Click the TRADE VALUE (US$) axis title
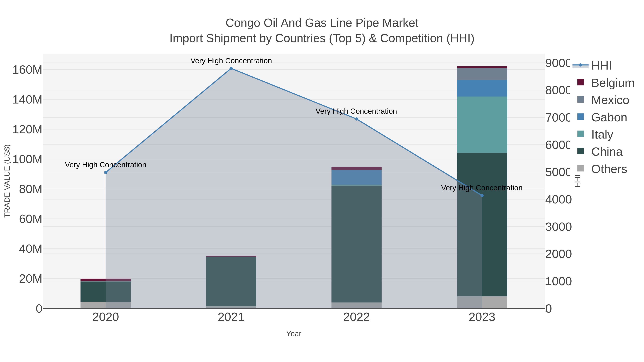The width and height of the screenshot is (644, 362). (x=7, y=181)
